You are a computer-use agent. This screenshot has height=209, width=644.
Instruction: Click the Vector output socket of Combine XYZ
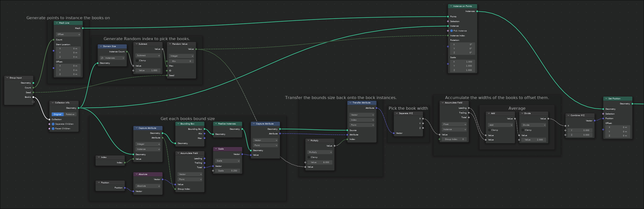click(595, 121)
